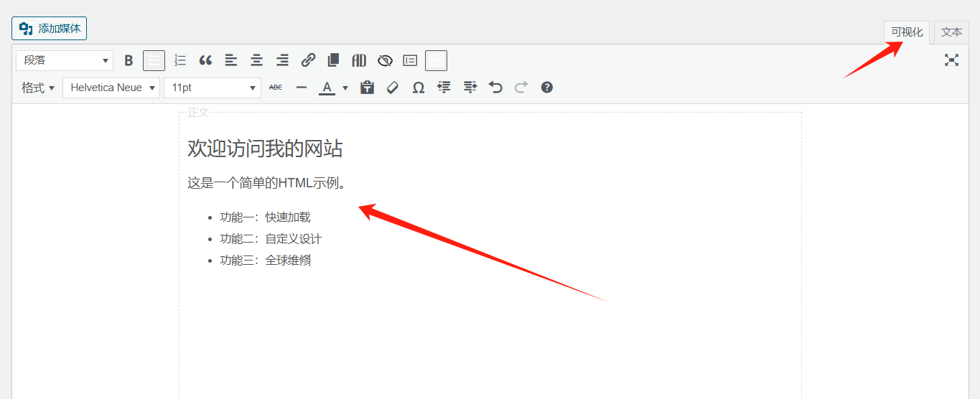Click the list item 功能二：自定义设计

(271, 239)
